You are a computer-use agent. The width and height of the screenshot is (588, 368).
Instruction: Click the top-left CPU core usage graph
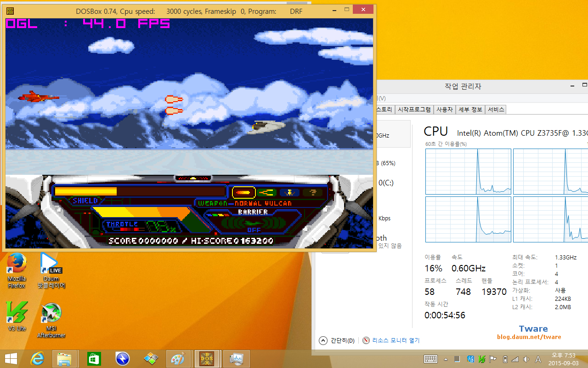(x=468, y=171)
